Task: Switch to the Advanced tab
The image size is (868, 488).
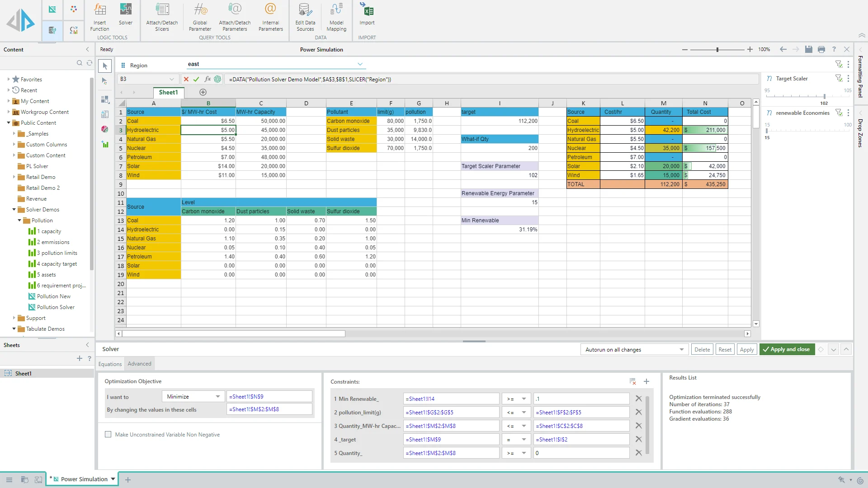Action: pos(139,364)
